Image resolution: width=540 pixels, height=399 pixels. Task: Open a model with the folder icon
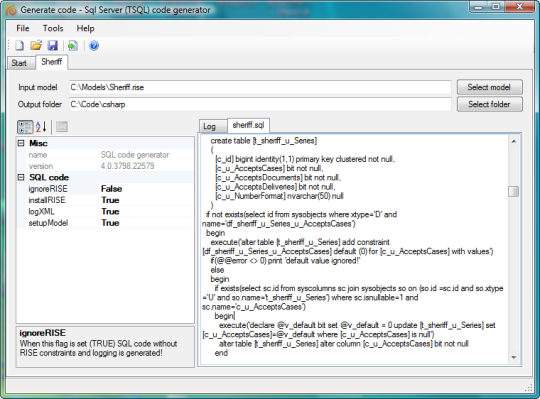[36, 45]
